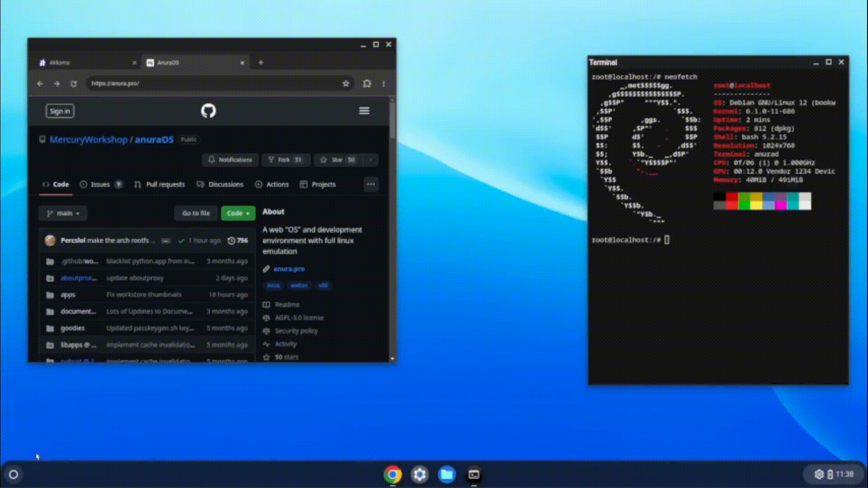868x488 pixels.
Task: Open 'Fix workstore thumbnails' commit message
Action: click(144, 295)
